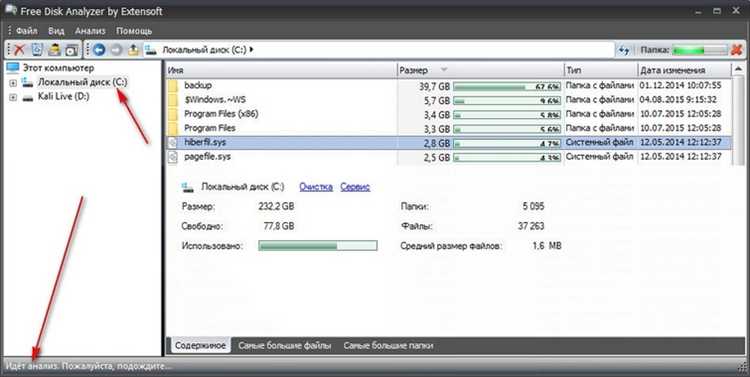Switch to Самые большие файлы tab
This screenshot has width=750, height=377.
pos(285,345)
